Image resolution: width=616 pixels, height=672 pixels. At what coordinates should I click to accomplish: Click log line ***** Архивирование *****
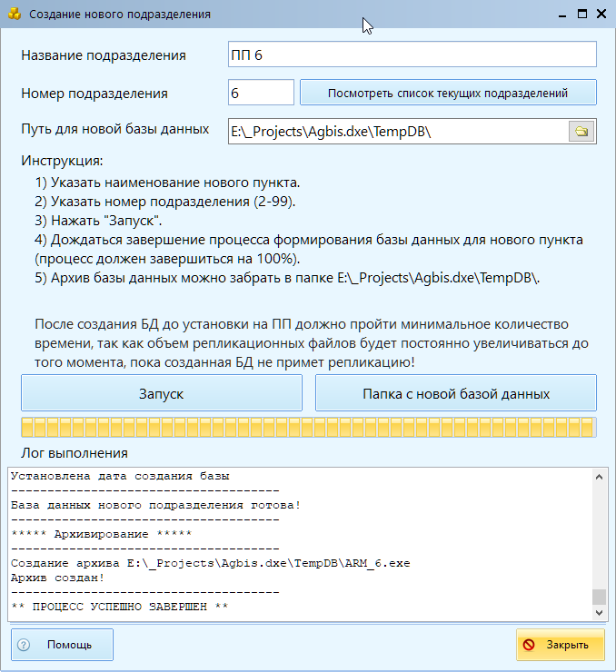pyautogui.click(x=102, y=534)
